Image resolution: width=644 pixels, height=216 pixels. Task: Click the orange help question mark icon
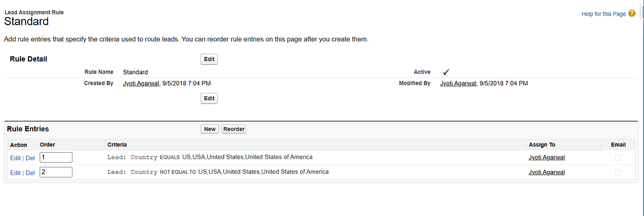[x=632, y=13]
